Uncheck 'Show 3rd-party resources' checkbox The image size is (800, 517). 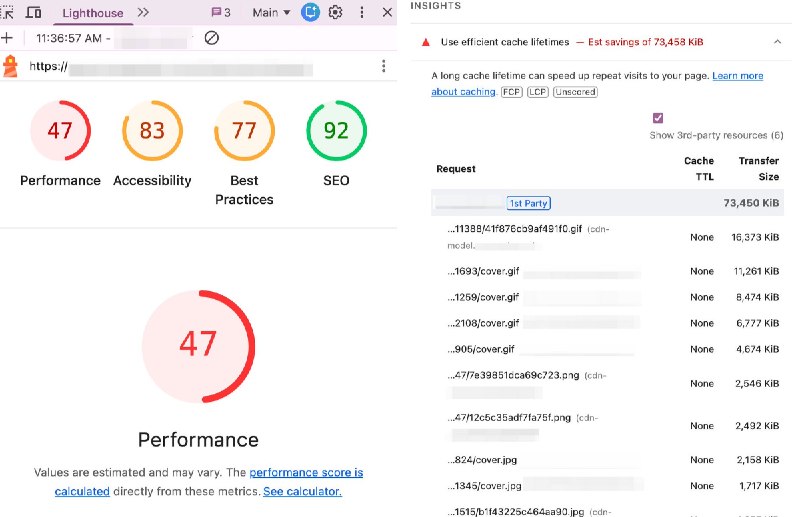coord(658,118)
